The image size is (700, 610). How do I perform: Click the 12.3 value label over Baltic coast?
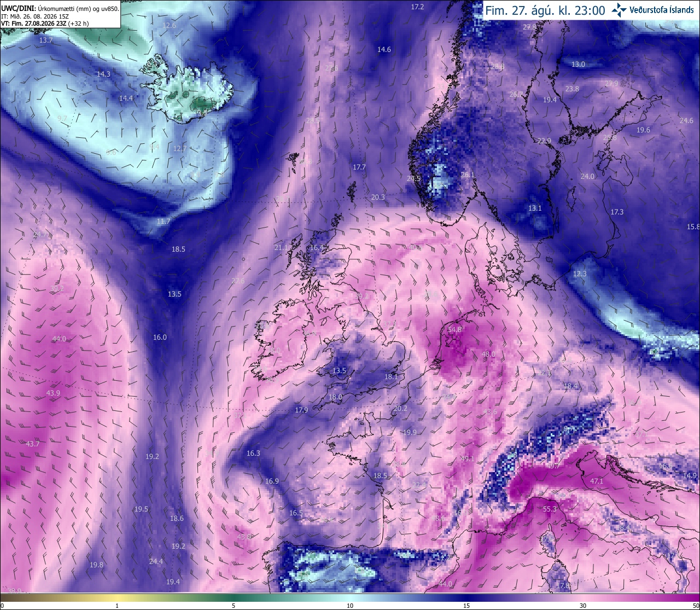point(580,274)
